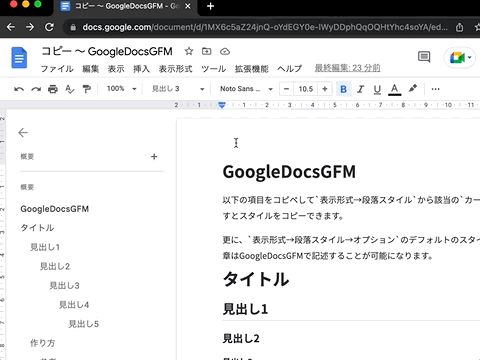
Task: Toggle Bold formatting
Action: tap(343, 89)
